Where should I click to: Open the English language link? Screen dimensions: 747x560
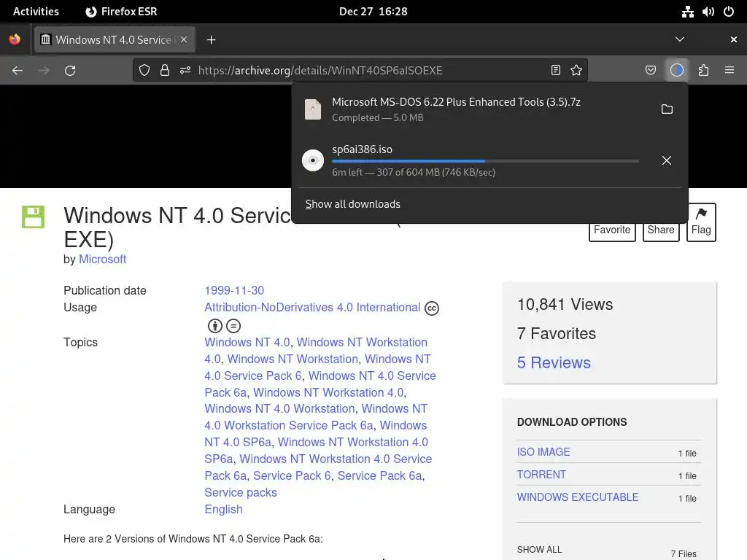tap(223, 509)
